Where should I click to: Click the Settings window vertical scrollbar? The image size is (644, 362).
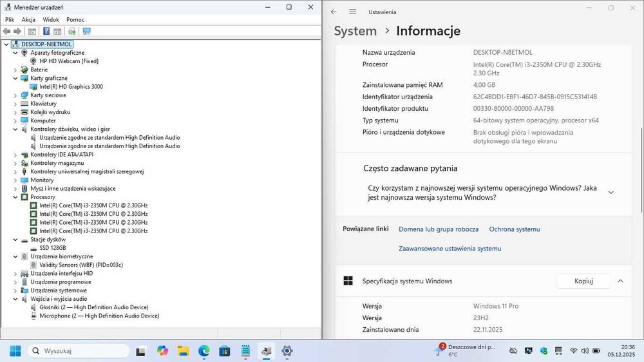[641, 171]
